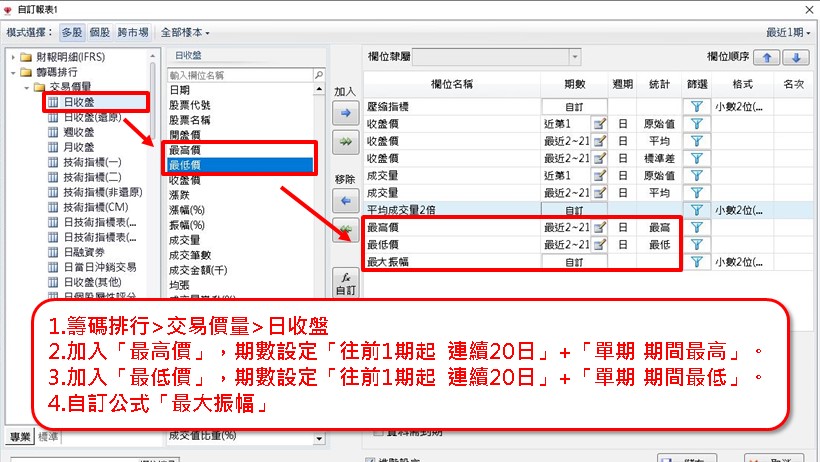Image resolution: width=820 pixels, height=462 pixels.
Task: Select 成交筆數 in the field list
Action: [189, 255]
